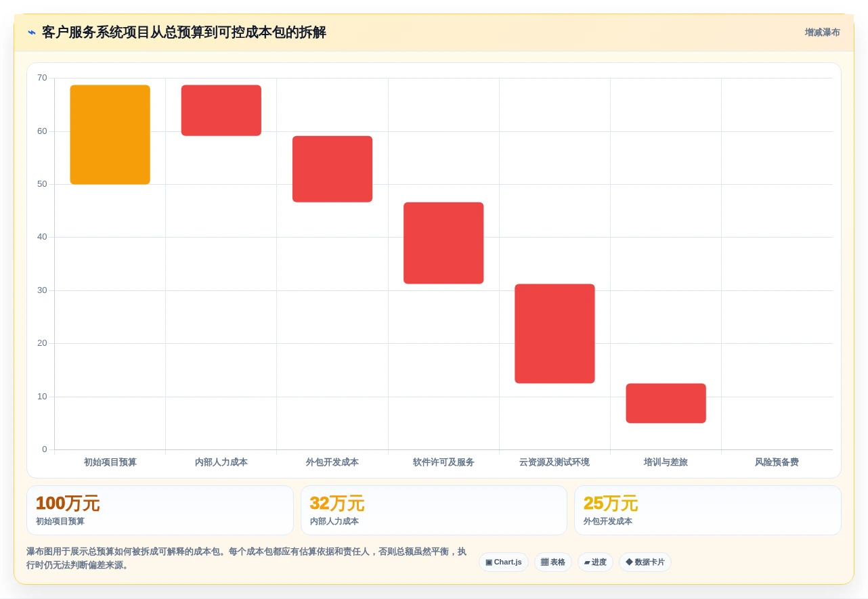Select the red 内部人力成本 bar
This screenshot has width=868, height=599.
pyautogui.click(x=221, y=110)
